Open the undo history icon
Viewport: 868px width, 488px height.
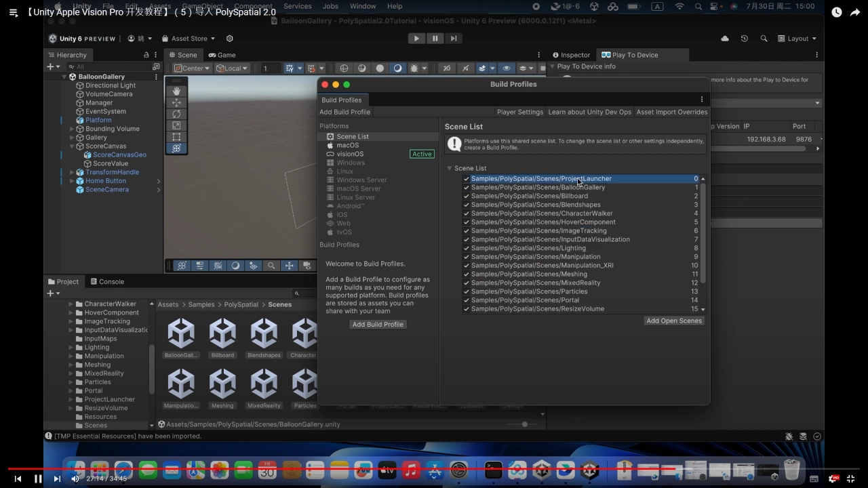pos(744,39)
